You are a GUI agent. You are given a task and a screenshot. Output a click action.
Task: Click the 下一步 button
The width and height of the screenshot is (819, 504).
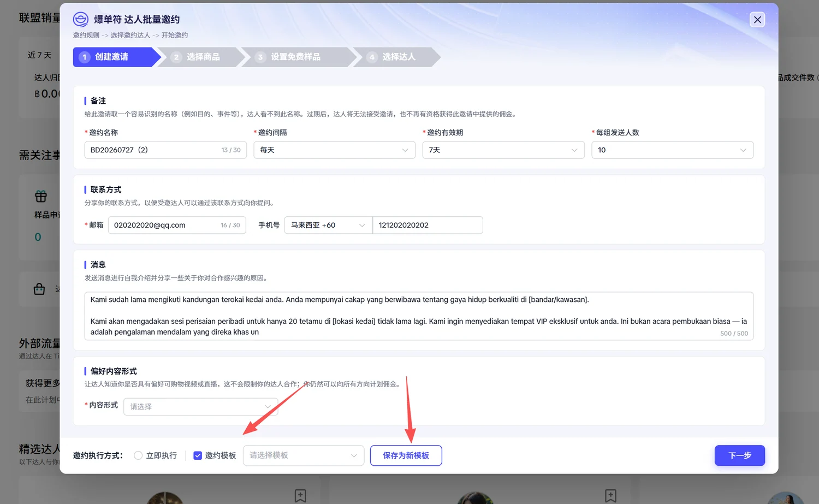pos(740,455)
